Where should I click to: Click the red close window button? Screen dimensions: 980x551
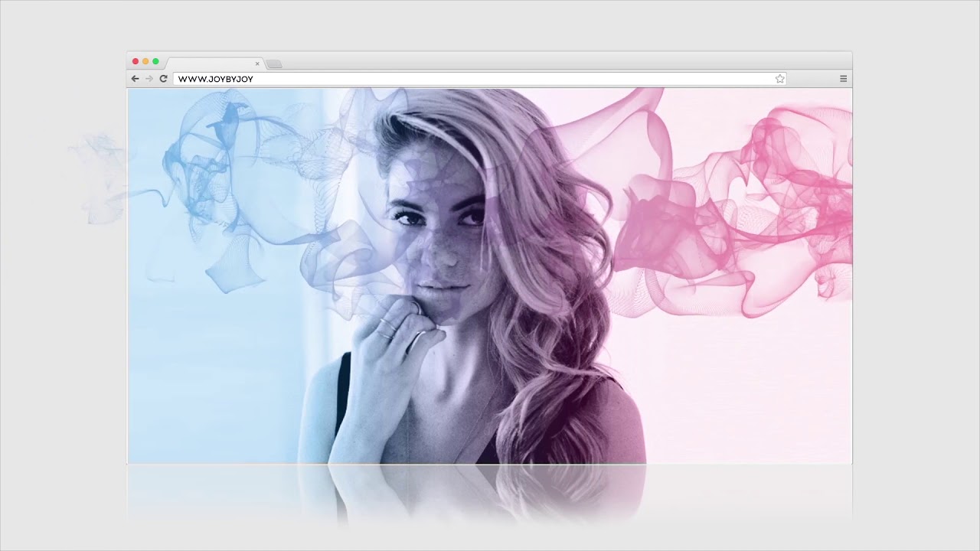pos(136,61)
